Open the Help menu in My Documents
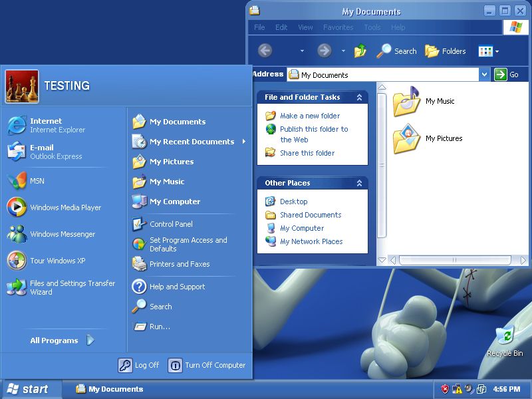Screen dimensions: 532x399 tap(398, 27)
